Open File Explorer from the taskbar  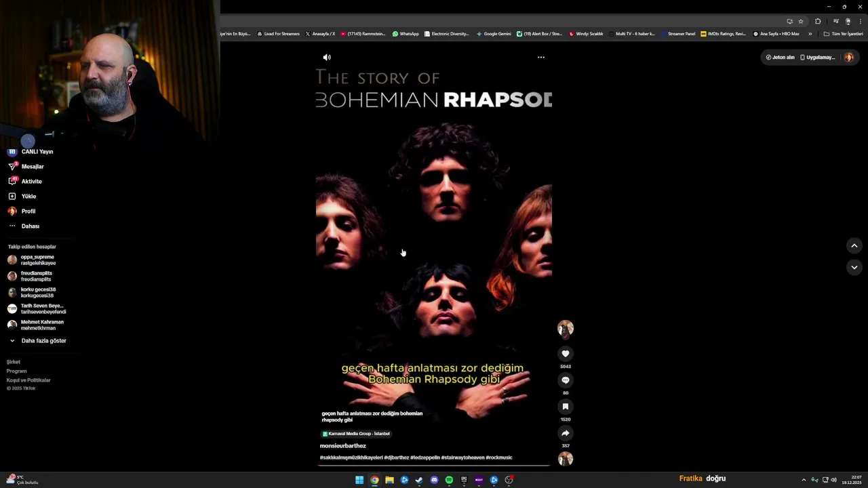tap(389, 480)
